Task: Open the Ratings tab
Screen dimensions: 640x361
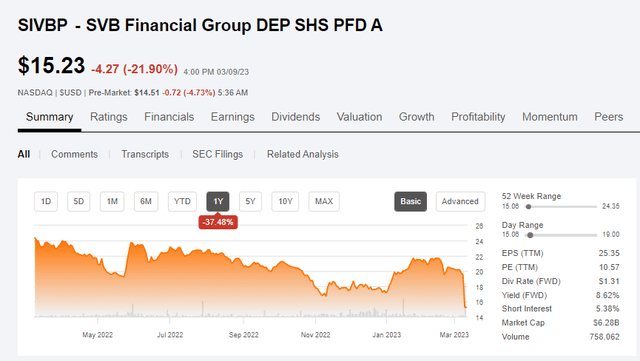Action: coord(109,117)
